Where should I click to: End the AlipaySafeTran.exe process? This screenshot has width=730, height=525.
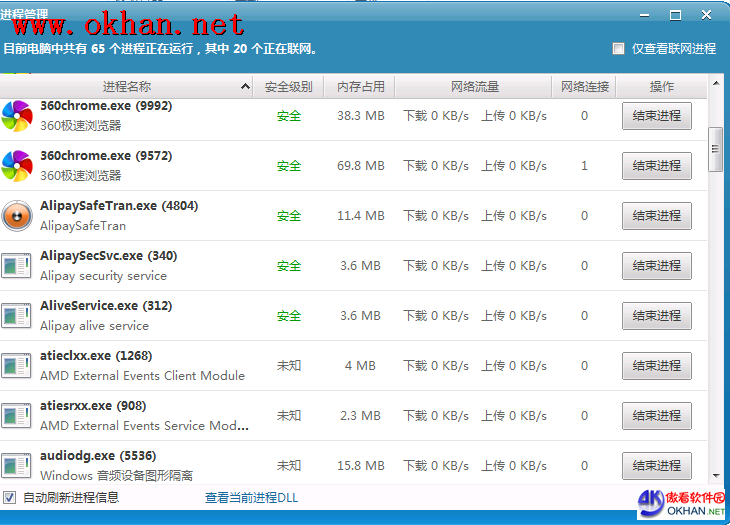coord(656,216)
